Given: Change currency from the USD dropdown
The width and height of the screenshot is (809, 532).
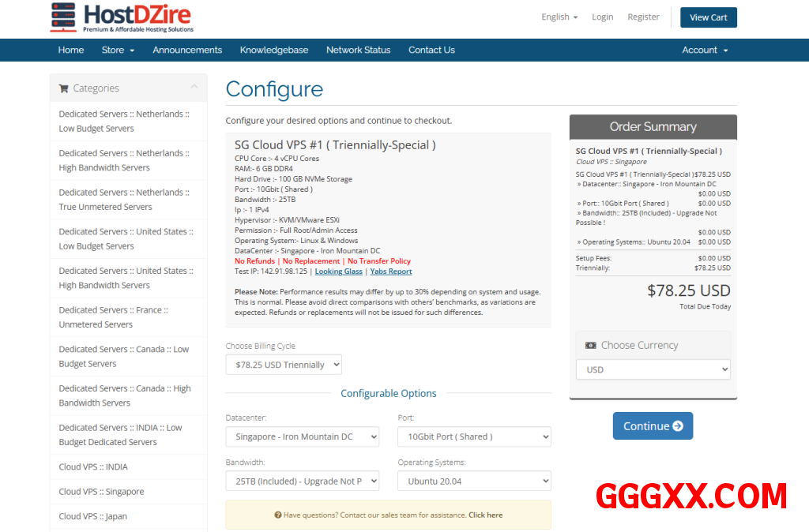Looking at the screenshot, I should click(x=653, y=369).
